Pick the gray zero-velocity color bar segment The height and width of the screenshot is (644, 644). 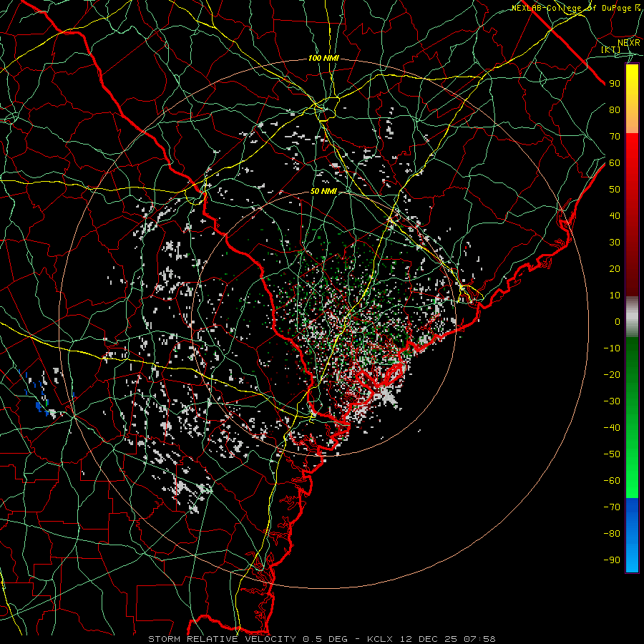(632, 317)
